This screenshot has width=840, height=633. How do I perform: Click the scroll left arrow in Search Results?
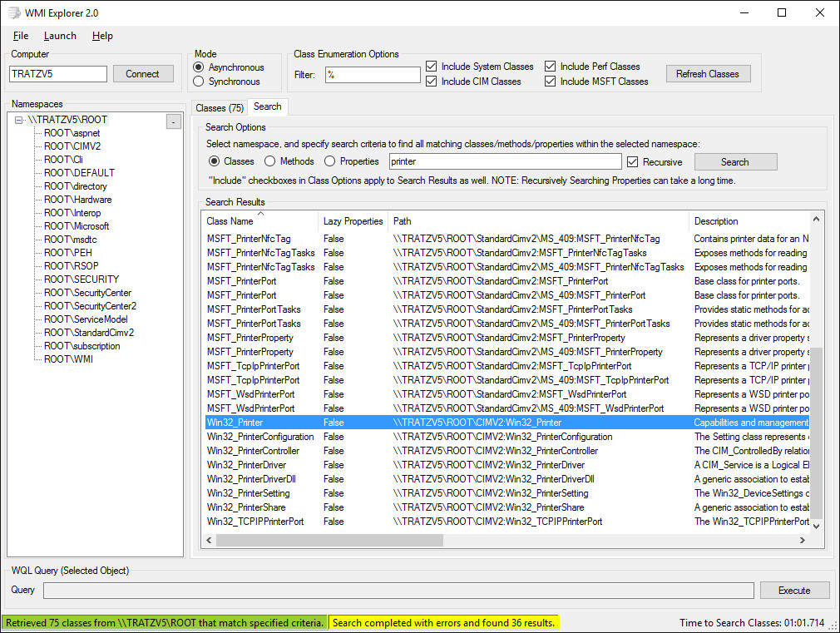[209, 541]
